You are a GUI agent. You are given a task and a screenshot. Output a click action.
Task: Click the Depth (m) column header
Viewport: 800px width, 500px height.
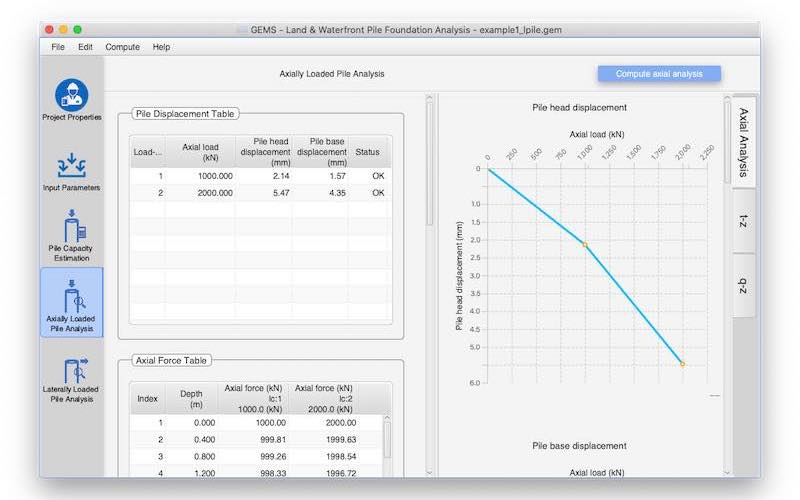[191, 399]
